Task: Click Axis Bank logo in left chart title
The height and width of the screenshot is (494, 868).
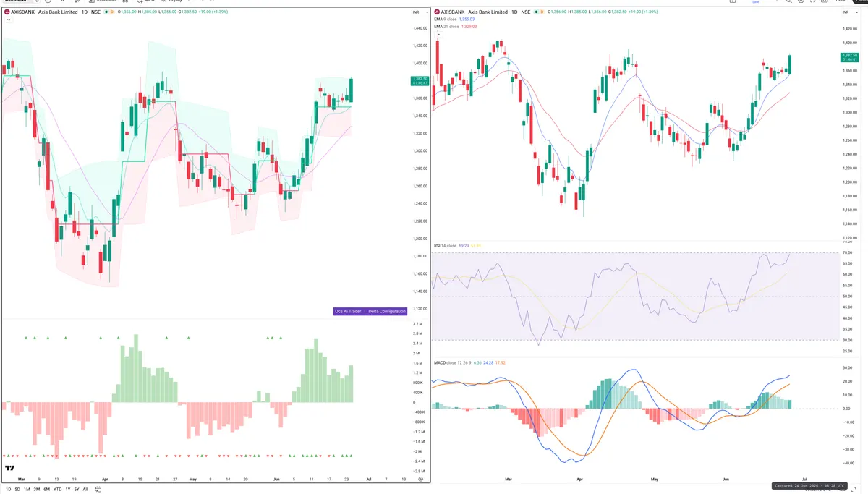Action: (7, 12)
